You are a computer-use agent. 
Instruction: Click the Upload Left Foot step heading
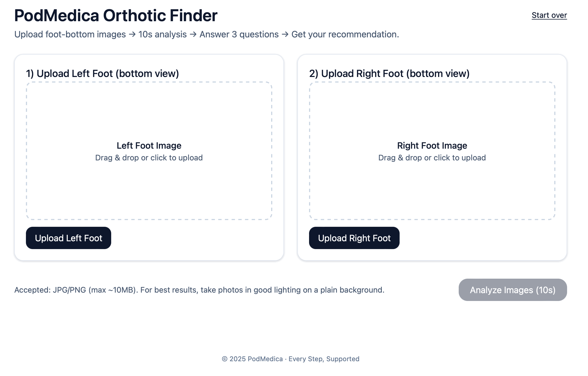point(102,74)
